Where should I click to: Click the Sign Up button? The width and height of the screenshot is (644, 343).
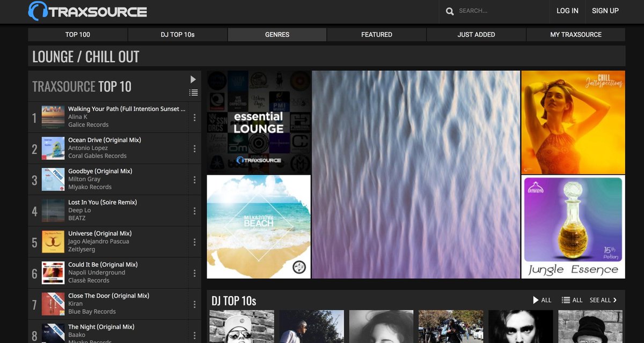point(605,11)
